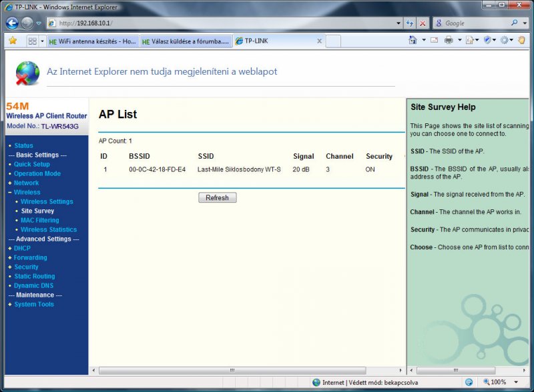Open the Quick Tabs grid icon
The image size is (534, 392).
pos(32,41)
